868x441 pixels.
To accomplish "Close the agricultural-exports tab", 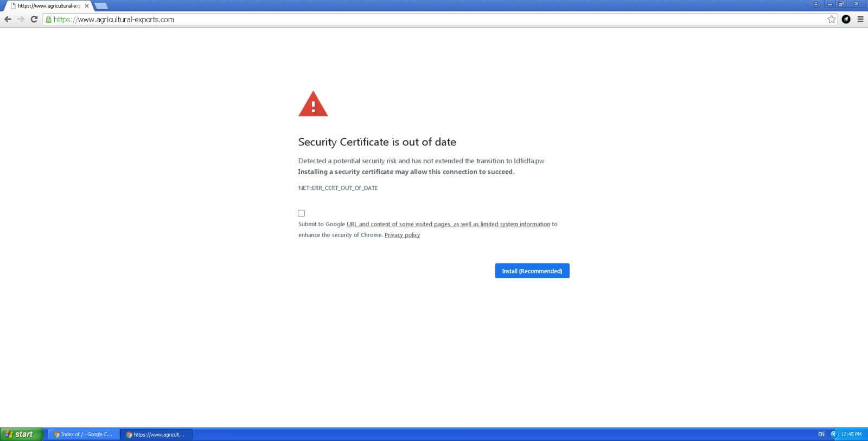I will click(87, 6).
